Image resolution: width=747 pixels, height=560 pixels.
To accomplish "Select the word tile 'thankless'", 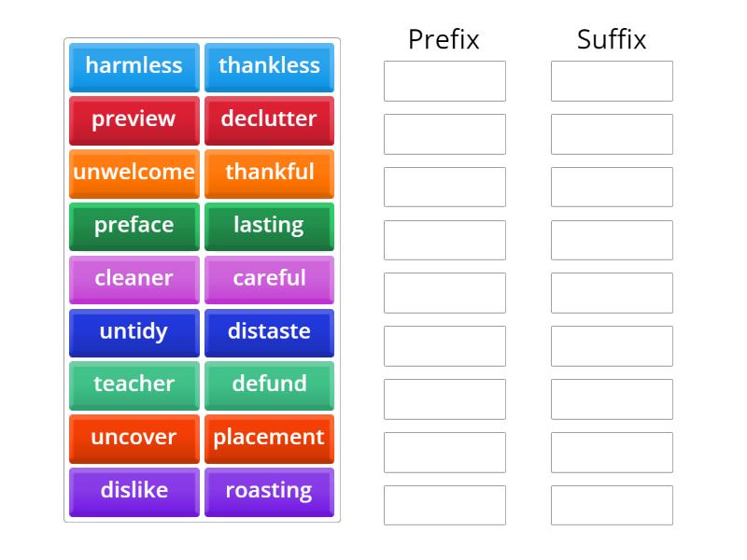I will tap(269, 66).
